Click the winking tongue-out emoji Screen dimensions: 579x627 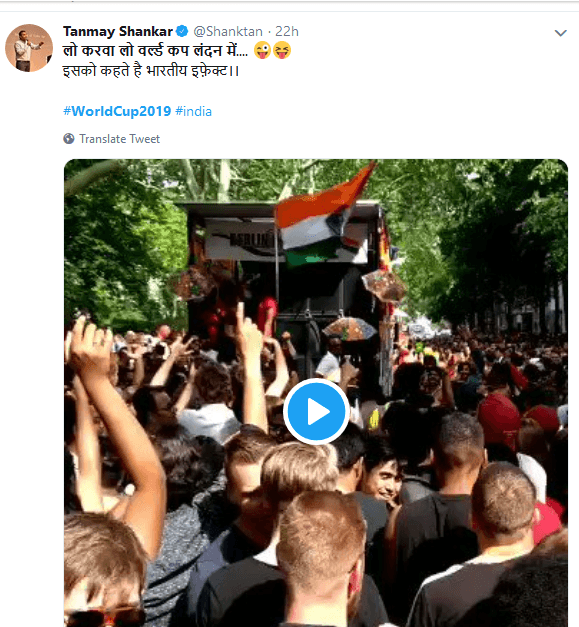click(262, 51)
